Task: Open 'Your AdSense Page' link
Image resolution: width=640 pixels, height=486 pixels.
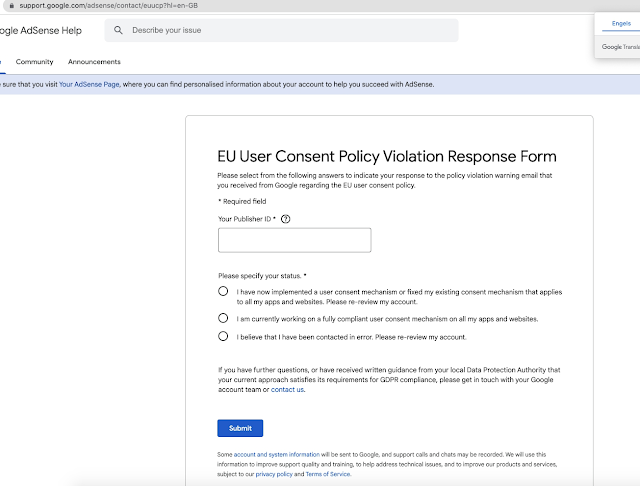Action: (x=90, y=85)
